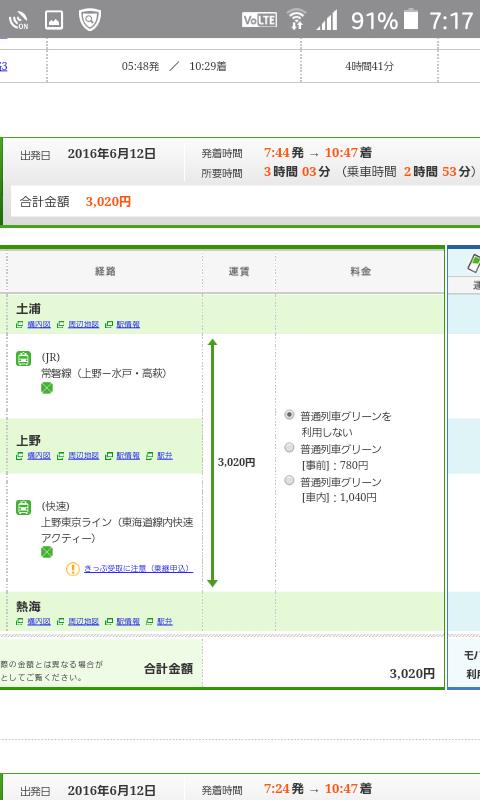
Task: Select 普通列車グリーン [事前] 780円 option
Action: (x=289, y=447)
